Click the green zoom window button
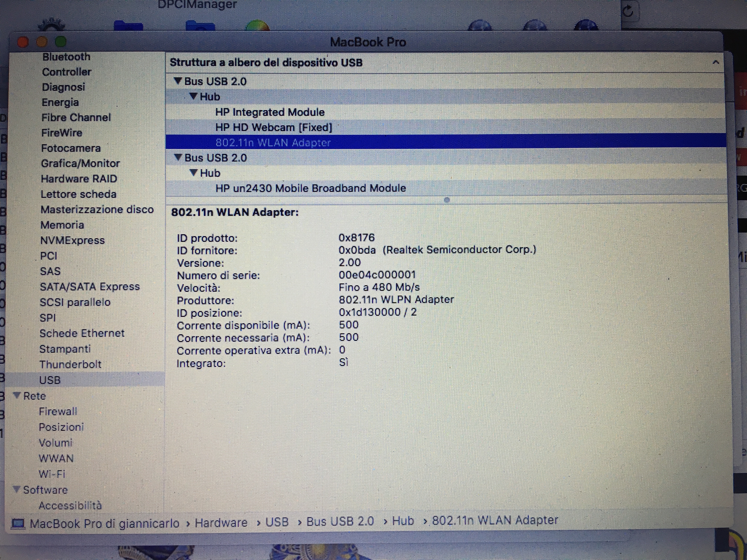 [61, 41]
